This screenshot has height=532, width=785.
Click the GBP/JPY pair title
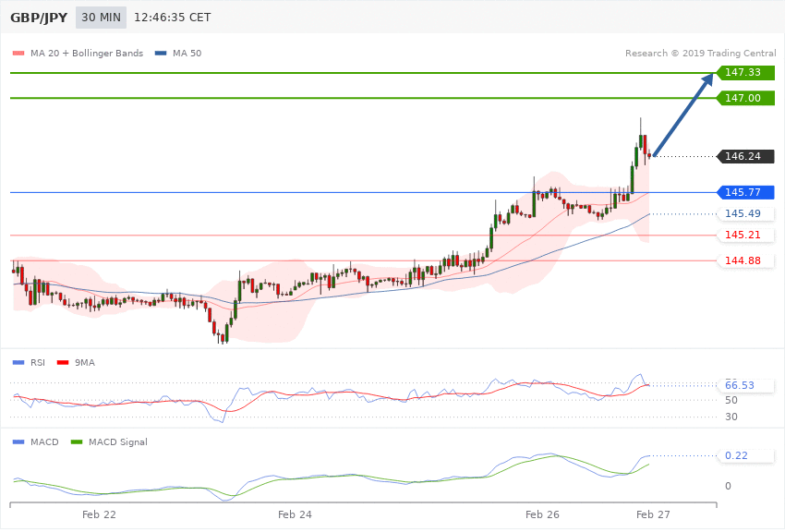point(39,18)
